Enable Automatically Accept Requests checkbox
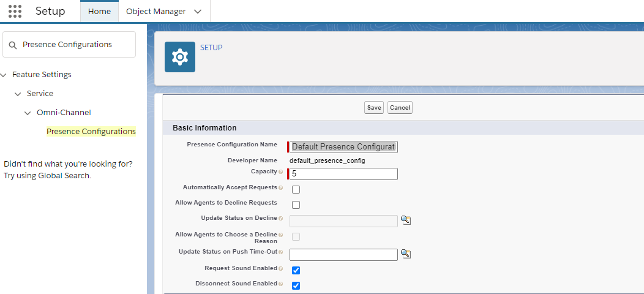This screenshot has height=294, width=644. point(296,189)
